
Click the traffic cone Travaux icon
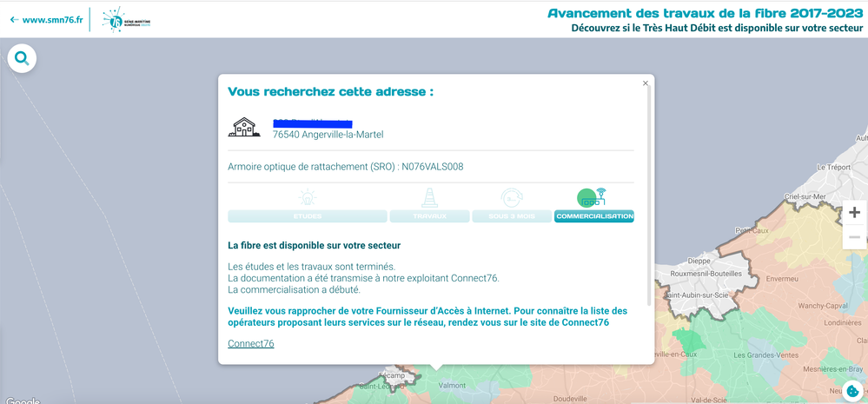point(429,197)
